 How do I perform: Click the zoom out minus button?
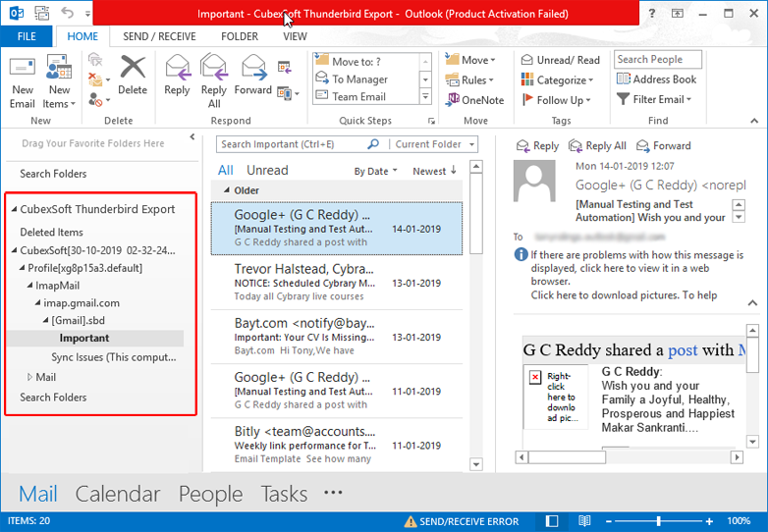pos(609,521)
